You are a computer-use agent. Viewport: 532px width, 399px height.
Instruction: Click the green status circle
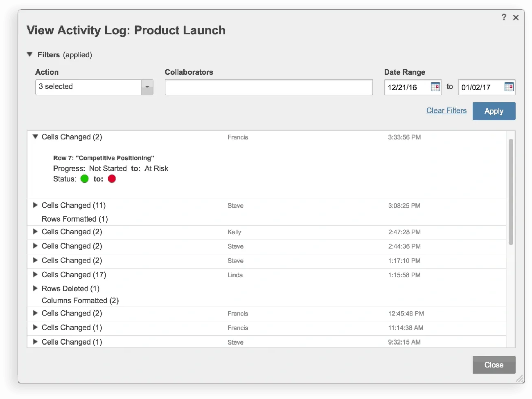85,179
